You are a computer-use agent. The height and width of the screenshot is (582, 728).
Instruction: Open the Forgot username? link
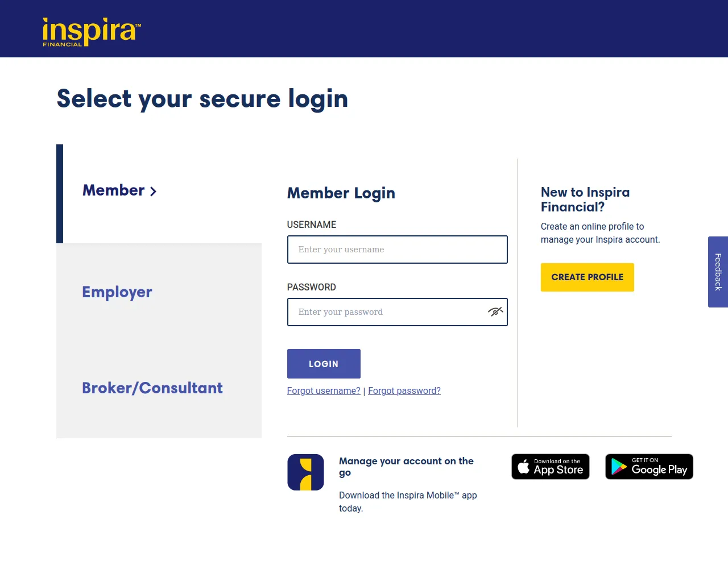[x=324, y=391]
